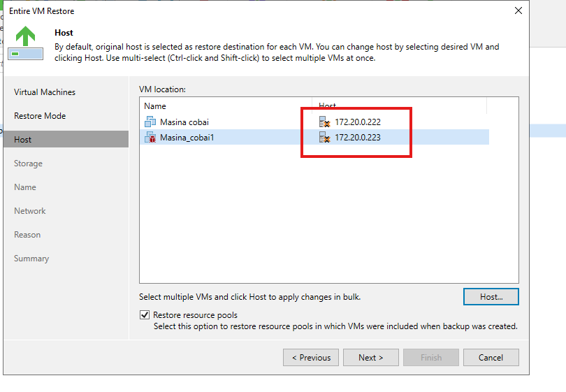Uncheck Restore resource pools checkbox
Viewport: 566px width, 392px height.
(x=145, y=314)
